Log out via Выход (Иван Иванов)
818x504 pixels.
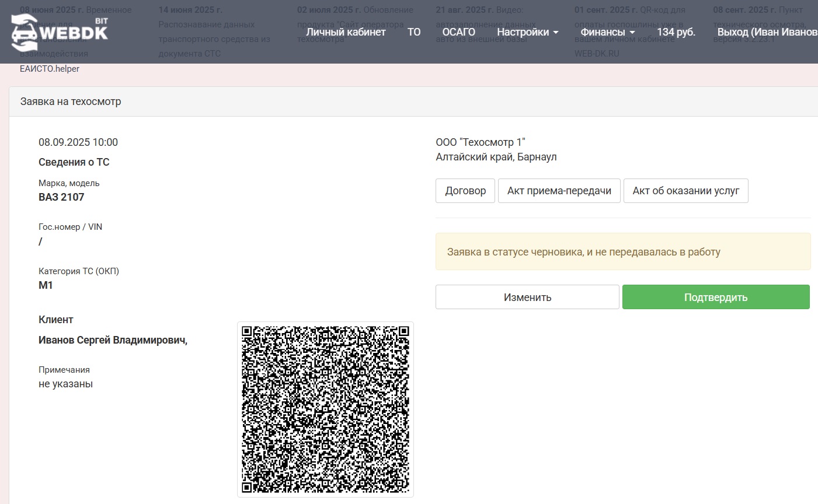pyautogui.click(x=767, y=32)
